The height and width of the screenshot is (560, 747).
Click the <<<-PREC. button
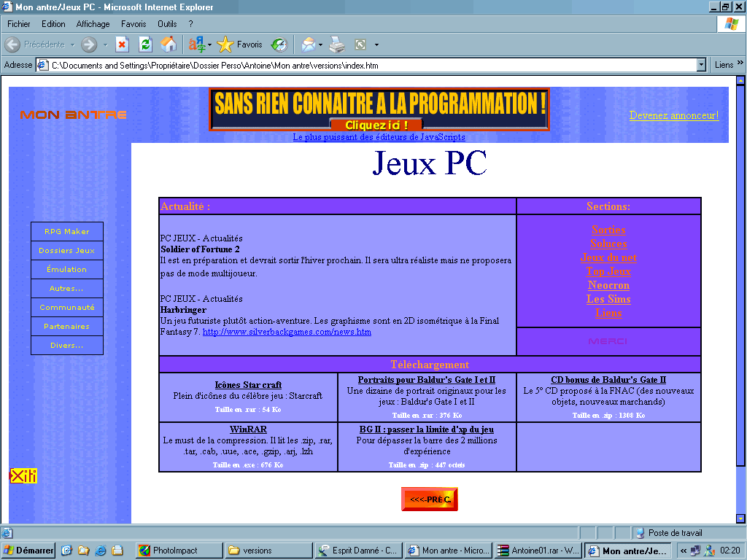pyautogui.click(x=430, y=499)
